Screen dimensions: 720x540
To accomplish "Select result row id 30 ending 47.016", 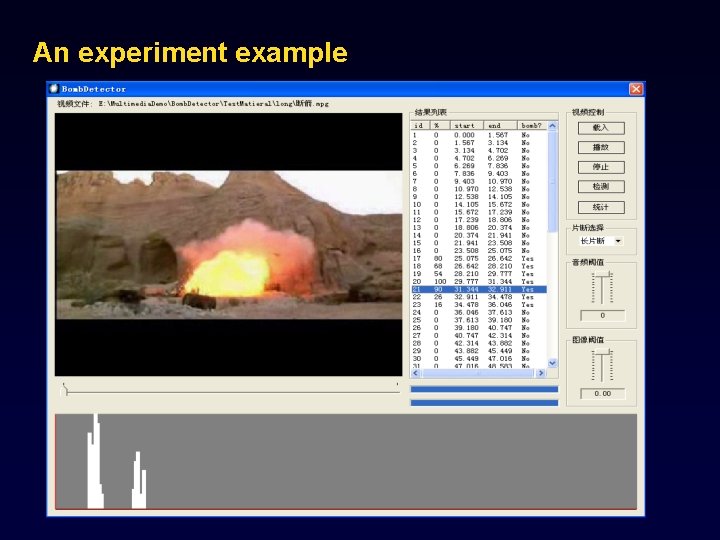I will coord(478,359).
